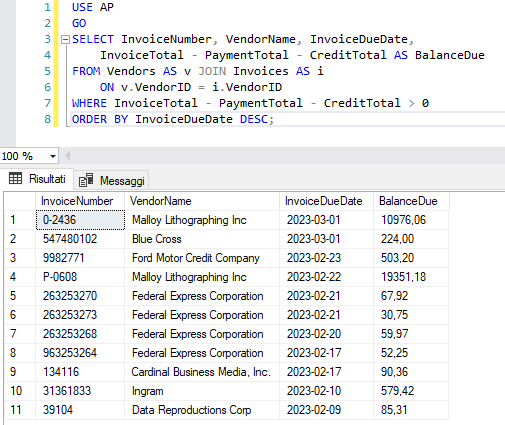Select the InvoiceDueDate column header
Viewport: 505px width, 425px height.
coord(326,201)
